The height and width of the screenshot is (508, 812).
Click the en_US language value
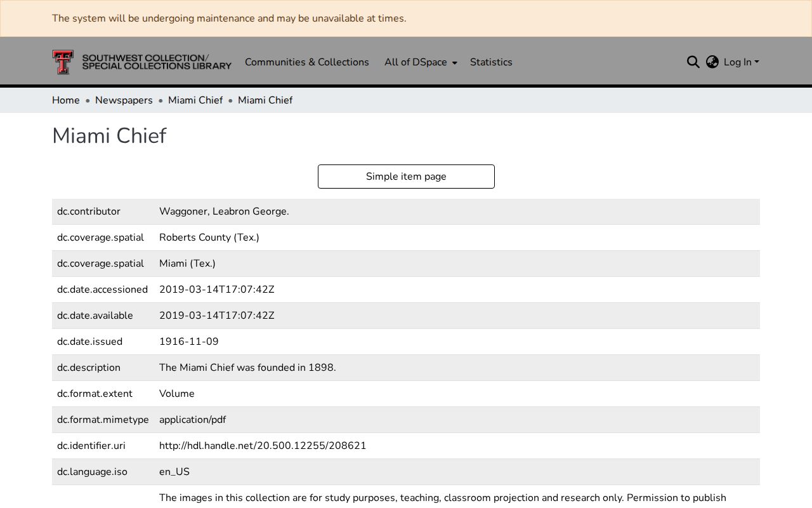tap(174, 472)
